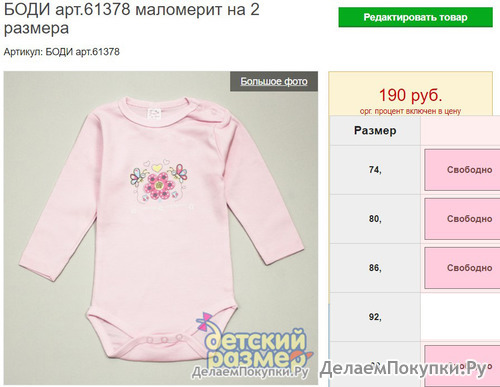Viewport: 500px width, 387px height.
Task: Click the Размер column header
Action: tap(375, 130)
